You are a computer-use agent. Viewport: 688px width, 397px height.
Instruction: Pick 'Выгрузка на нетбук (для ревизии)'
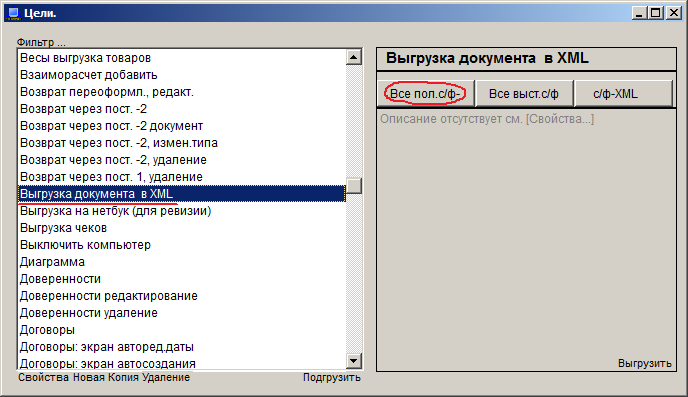(182, 211)
